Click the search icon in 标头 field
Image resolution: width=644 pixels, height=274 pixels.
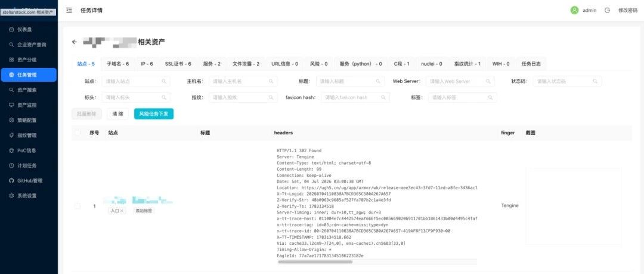tap(164, 97)
